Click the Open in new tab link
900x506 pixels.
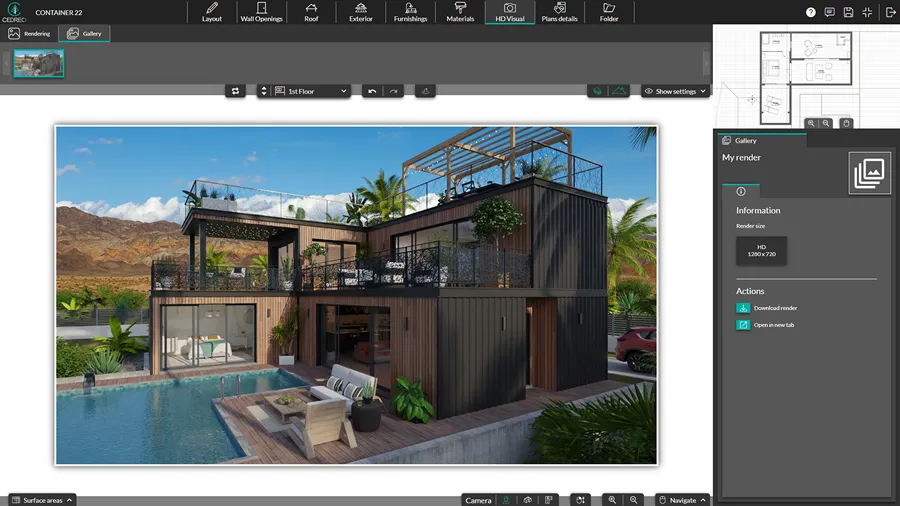pos(765,325)
